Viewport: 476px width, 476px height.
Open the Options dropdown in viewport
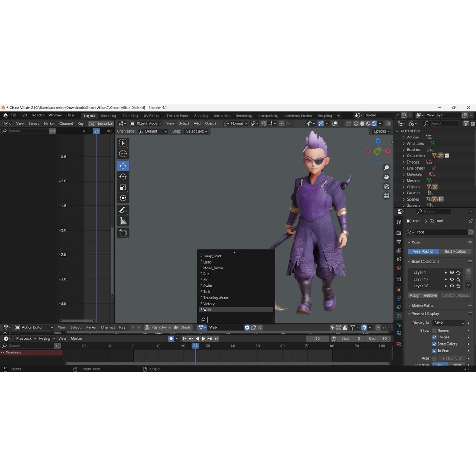(x=382, y=131)
